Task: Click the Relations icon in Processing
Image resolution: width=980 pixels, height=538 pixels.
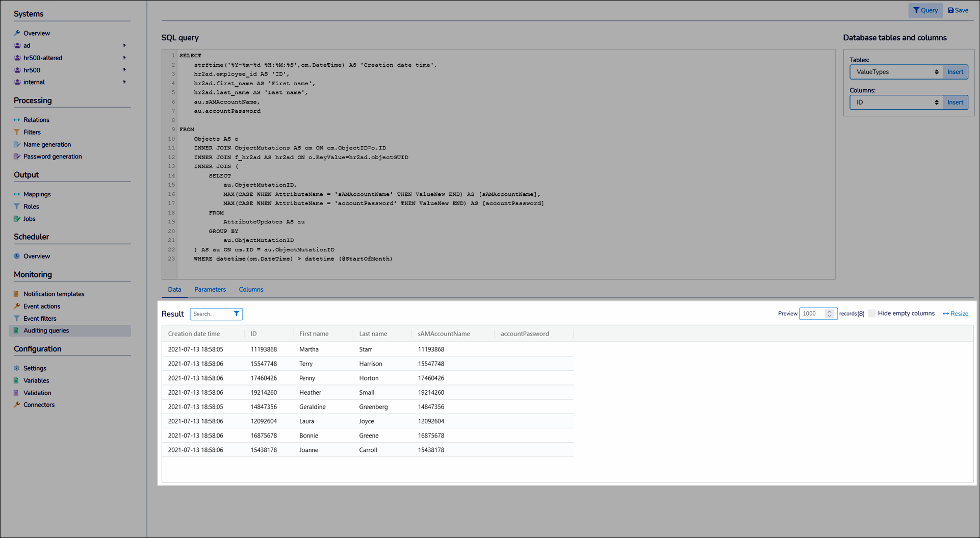Action: 17,120
